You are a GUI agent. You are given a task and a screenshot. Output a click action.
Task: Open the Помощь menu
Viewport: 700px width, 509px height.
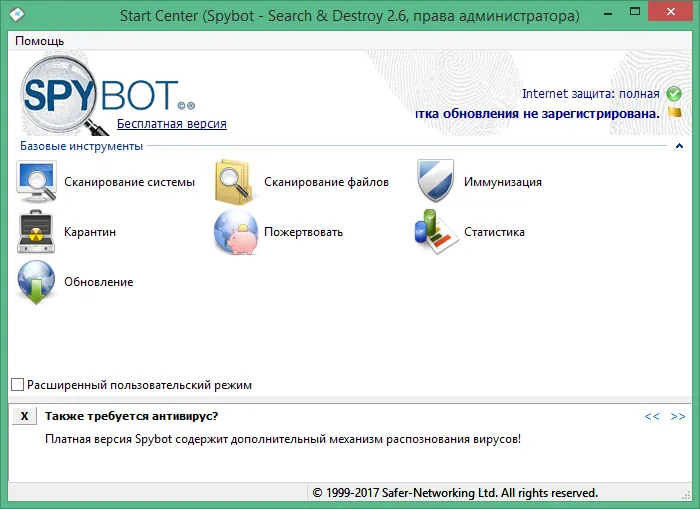[x=40, y=41]
